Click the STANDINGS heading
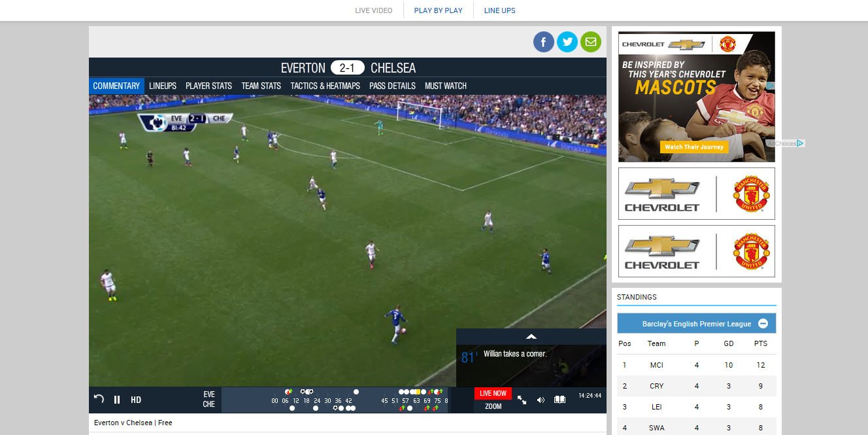868x435 pixels. 637,297
